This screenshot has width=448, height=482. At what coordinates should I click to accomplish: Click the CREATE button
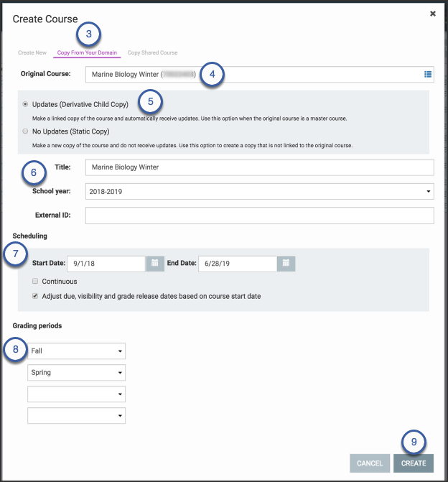[414, 463]
